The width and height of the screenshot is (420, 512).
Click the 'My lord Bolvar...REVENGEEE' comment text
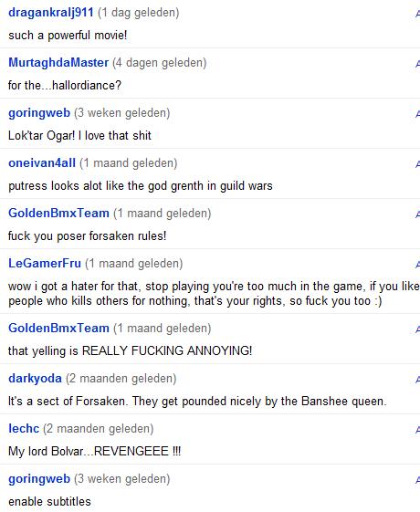tap(94, 451)
